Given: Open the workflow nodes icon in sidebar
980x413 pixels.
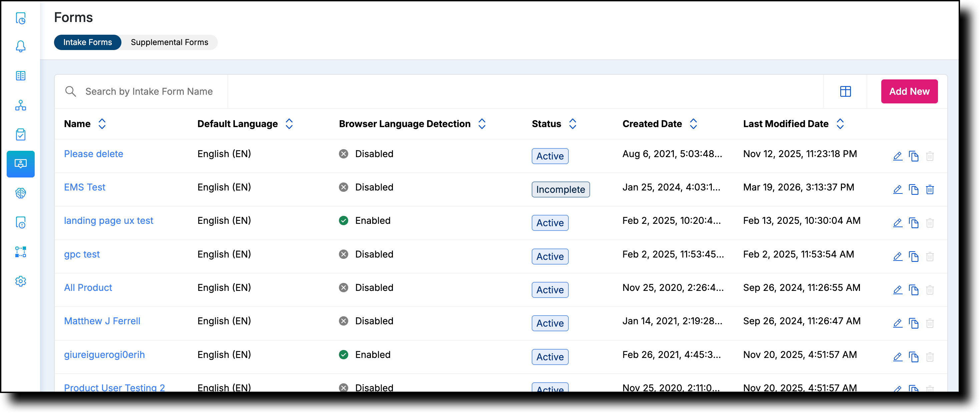Looking at the screenshot, I should 21,252.
